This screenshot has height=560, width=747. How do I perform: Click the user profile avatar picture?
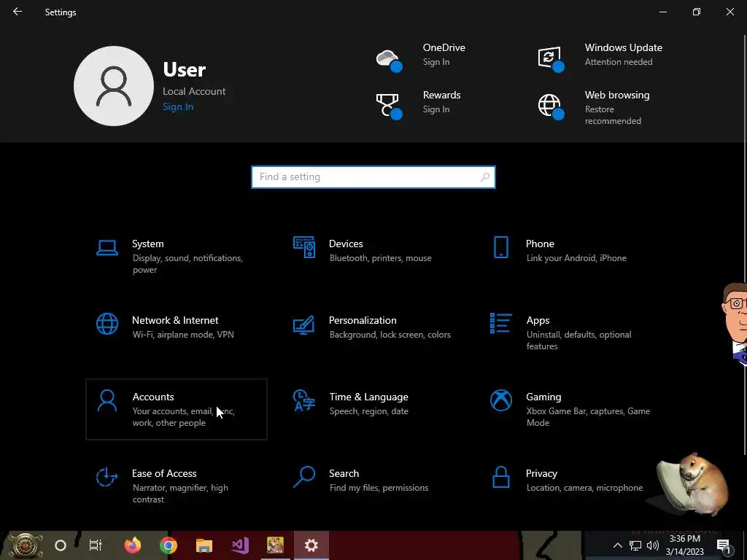tap(113, 86)
